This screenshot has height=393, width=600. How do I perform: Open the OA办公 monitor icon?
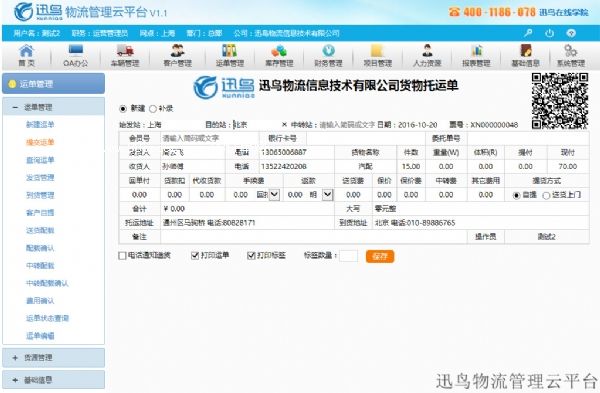[75, 51]
